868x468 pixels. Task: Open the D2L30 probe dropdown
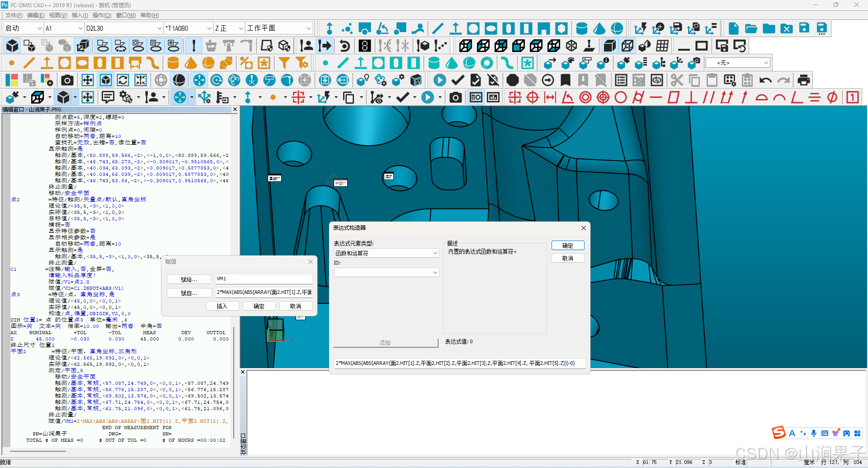pyautogui.click(x=159, y=28)
